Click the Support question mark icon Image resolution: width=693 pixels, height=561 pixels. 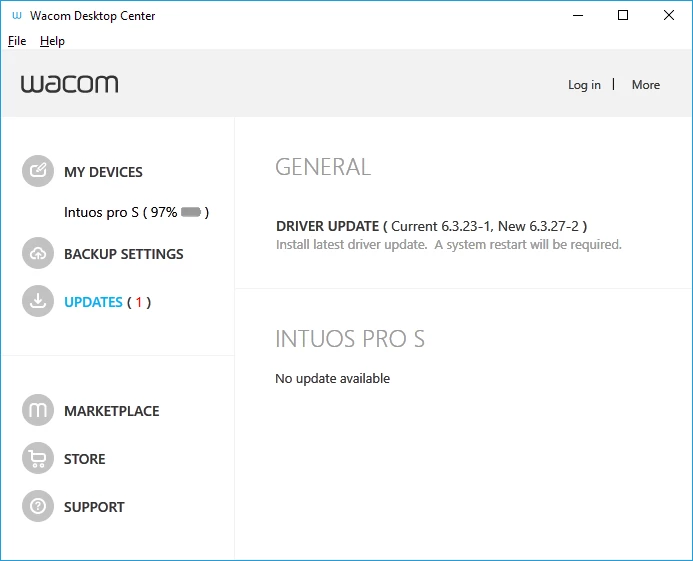coord(38,506)
